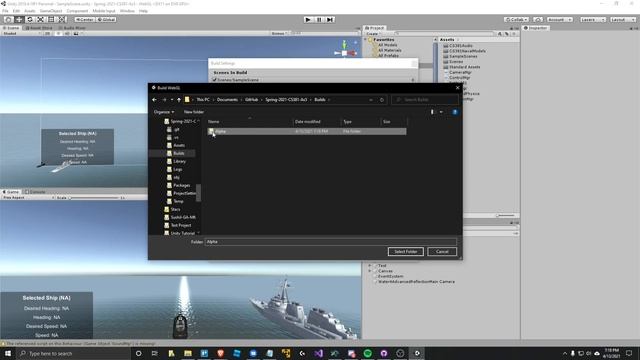The image size is (640, 360).
Task: Open the Shaded draw mode dropdown
Action: [x=21, y=33]
